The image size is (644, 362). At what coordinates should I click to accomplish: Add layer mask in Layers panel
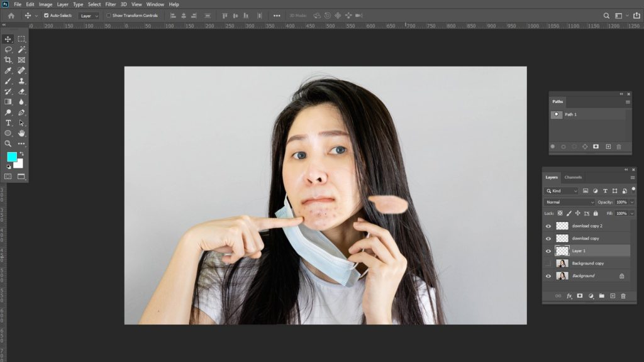click(x=580, y=296)
